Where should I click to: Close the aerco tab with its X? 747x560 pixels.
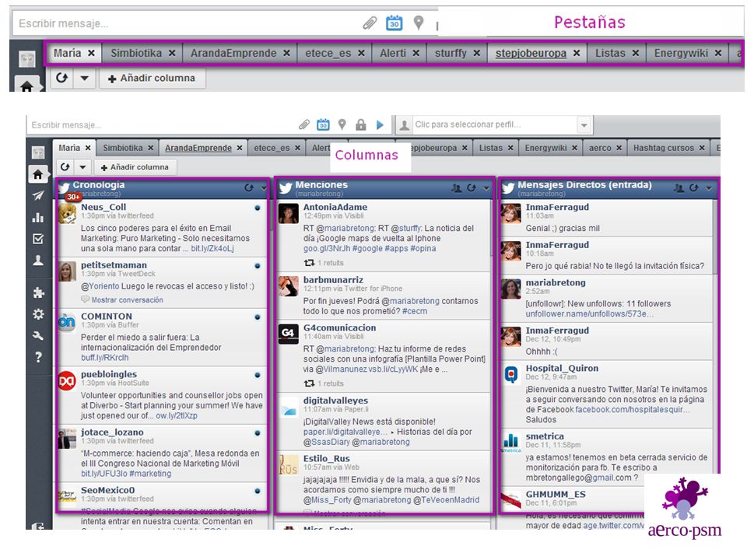[619, 148]
